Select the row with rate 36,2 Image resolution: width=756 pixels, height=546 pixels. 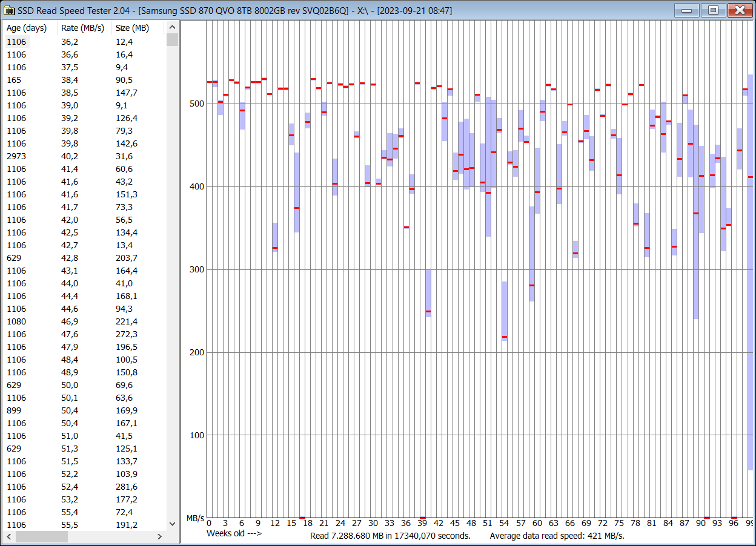coord(85,42)
